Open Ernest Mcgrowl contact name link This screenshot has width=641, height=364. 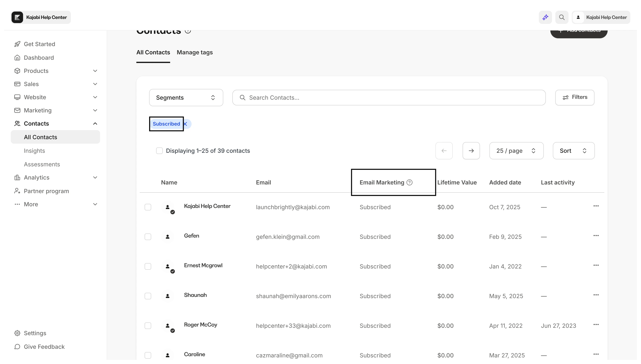tap(203, 265)
